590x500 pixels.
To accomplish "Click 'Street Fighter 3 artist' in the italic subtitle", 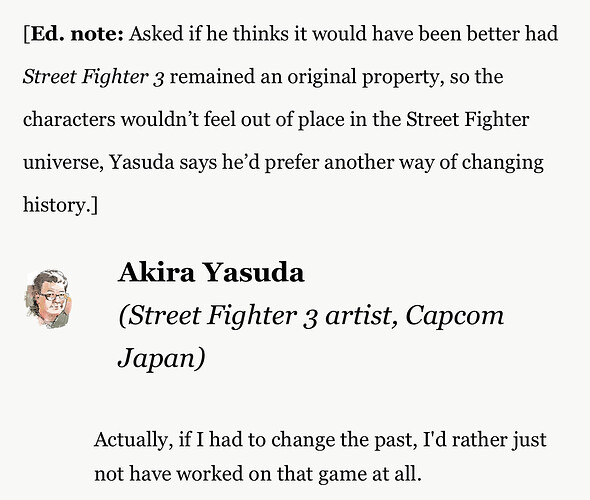I will pyautogui.click(x=255, y=316).
